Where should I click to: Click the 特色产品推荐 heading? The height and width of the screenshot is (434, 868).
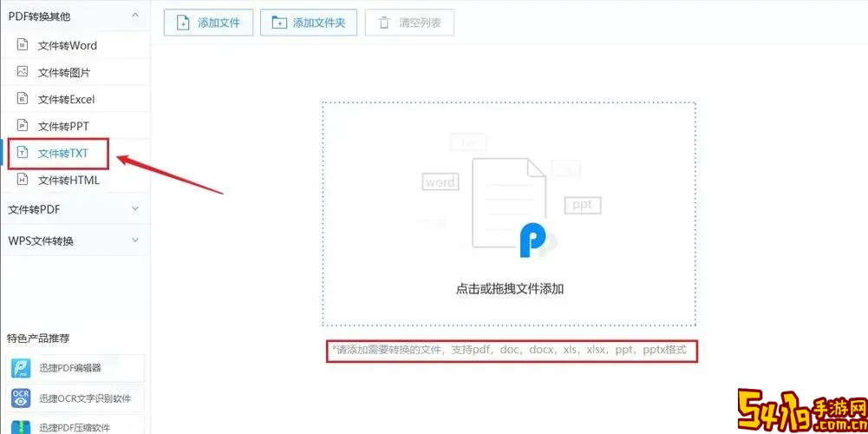click(38, 339)
